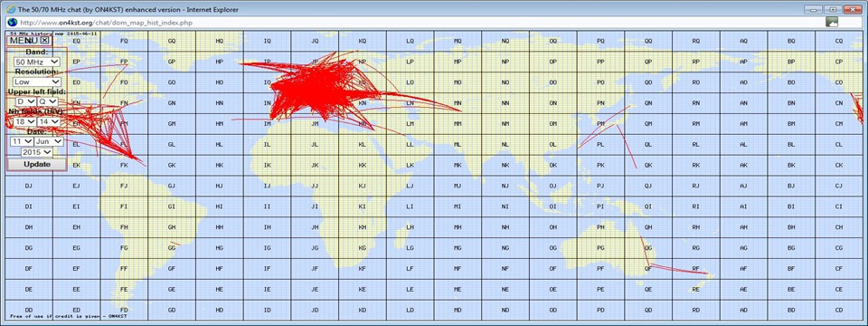Expand the upper left field D dropdown
The height and width of the screenshot is (326, 868).
(x=26, y=101)
